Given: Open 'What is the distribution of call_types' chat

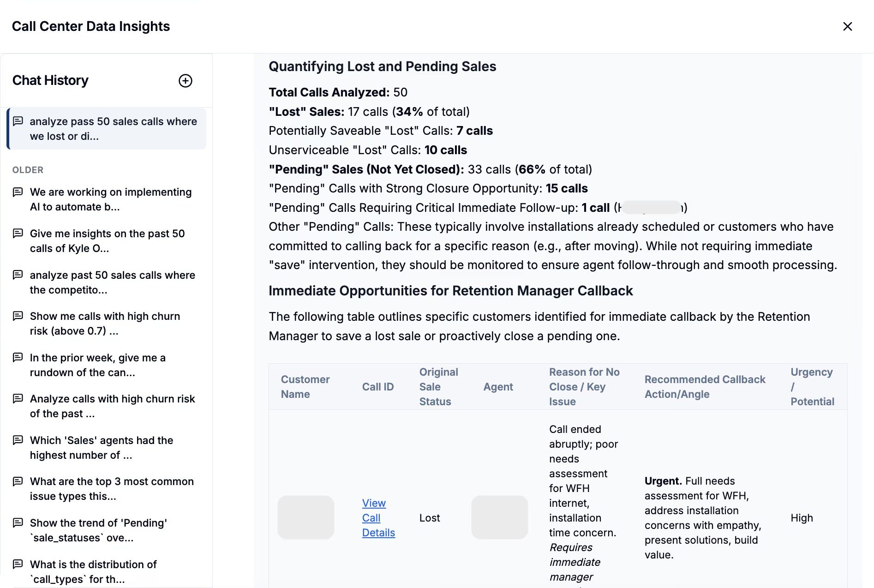Looking at the screenshot, I should [x=93, y=572].
